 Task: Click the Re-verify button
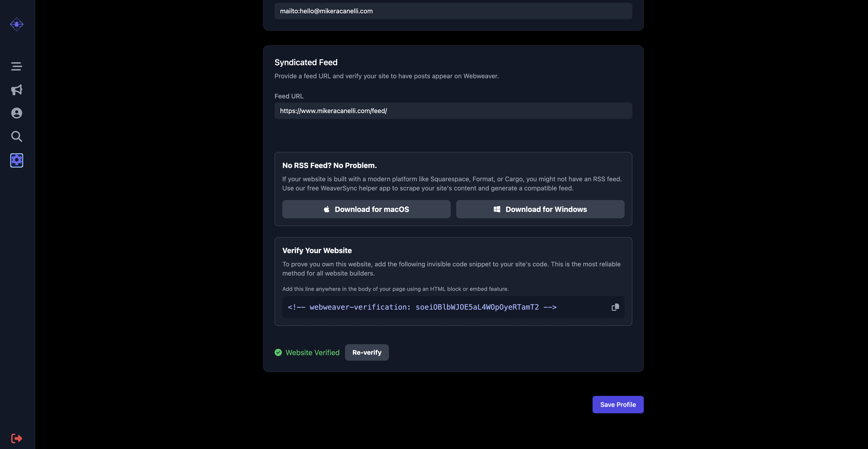pyautogui.click(x=367, y=352)
